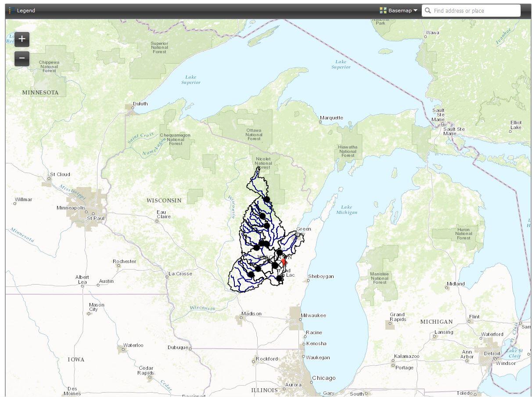Click the southernmost black dot near Fond du Lac
Viewport: 532px width, 397px height.
pos(279,278)
